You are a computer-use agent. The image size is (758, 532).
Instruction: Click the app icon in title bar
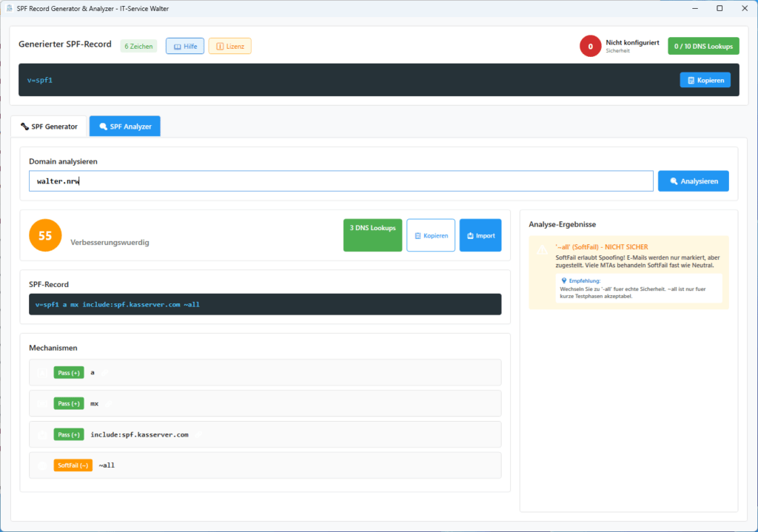coord(8,7)
